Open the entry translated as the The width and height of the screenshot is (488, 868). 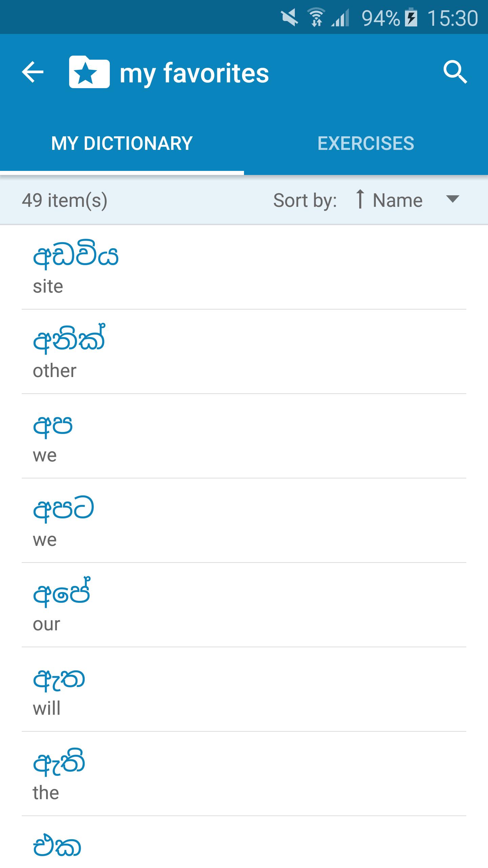click(x=244, y=774)
